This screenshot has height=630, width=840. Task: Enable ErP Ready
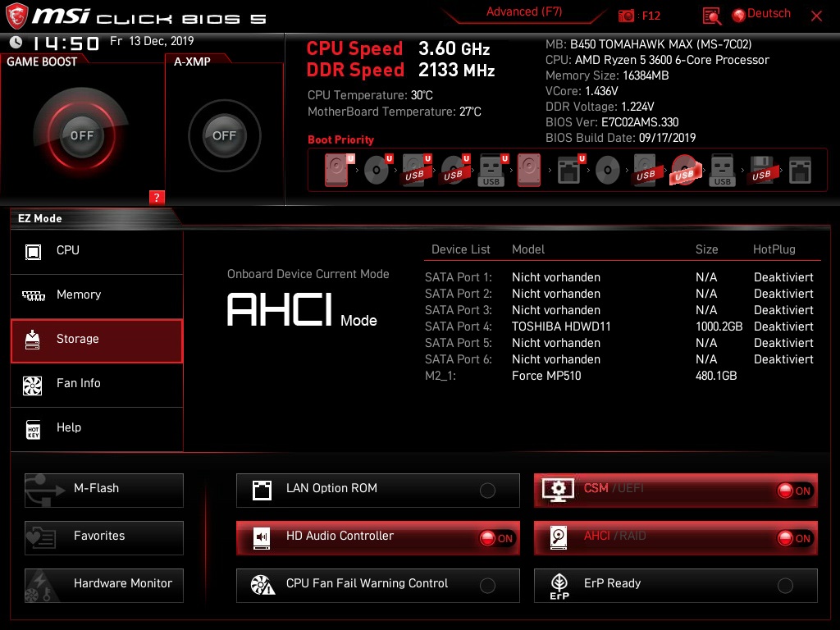676,586
